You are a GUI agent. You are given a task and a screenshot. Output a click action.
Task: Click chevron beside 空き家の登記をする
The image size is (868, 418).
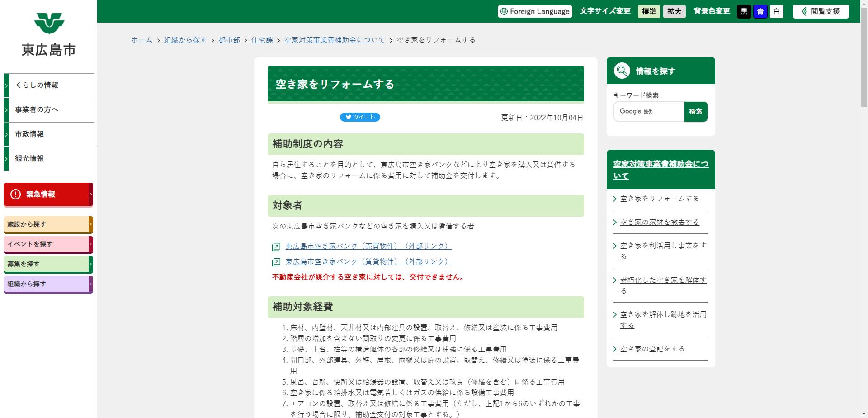pyautogui.click(x=615, y=349)
